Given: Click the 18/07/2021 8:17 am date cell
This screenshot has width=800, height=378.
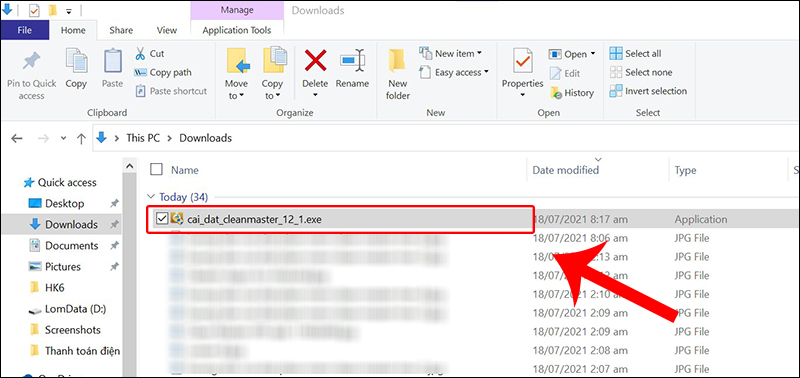Looking at the screenshot, I should click(x=580, y=219).
